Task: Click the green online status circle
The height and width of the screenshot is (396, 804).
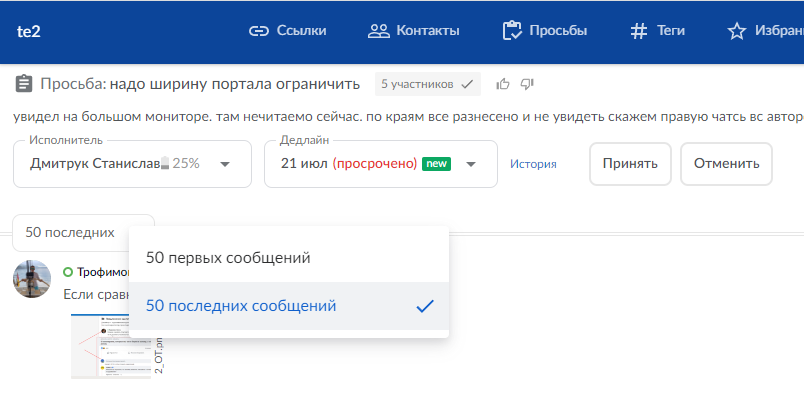Action: [68, 272]
